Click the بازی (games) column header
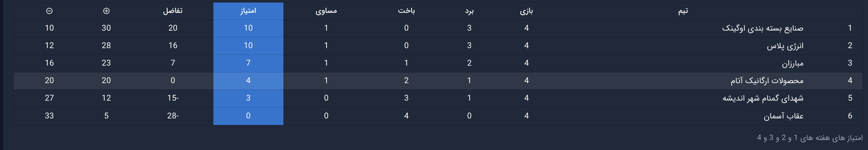The width and height of the screenshot is (868, 150). click(x=526, y=11)
